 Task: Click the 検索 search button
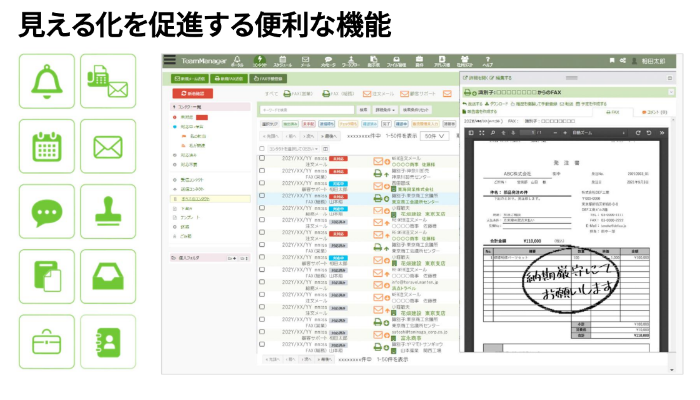point(363,109)
